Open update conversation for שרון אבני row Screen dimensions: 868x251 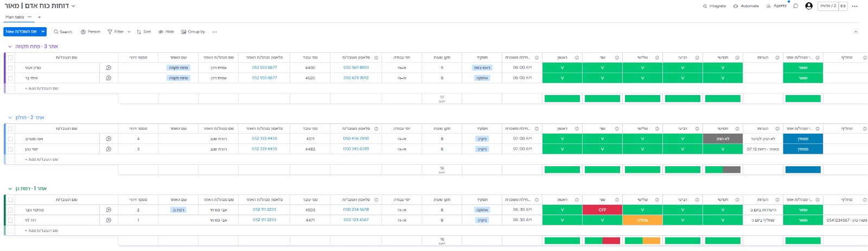pyautogui.click(x=108, y=67)
